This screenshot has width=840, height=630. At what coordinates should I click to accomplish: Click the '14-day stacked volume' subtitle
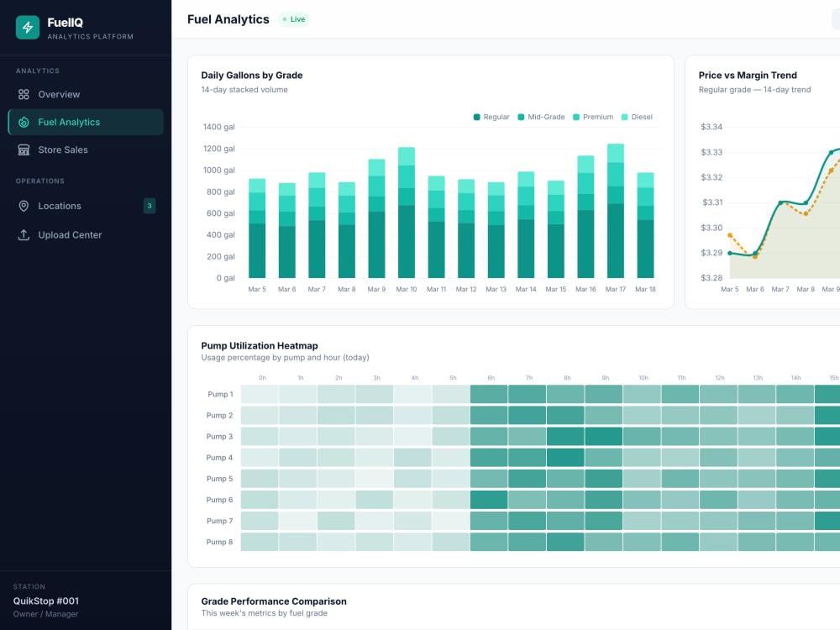point(244,90)
